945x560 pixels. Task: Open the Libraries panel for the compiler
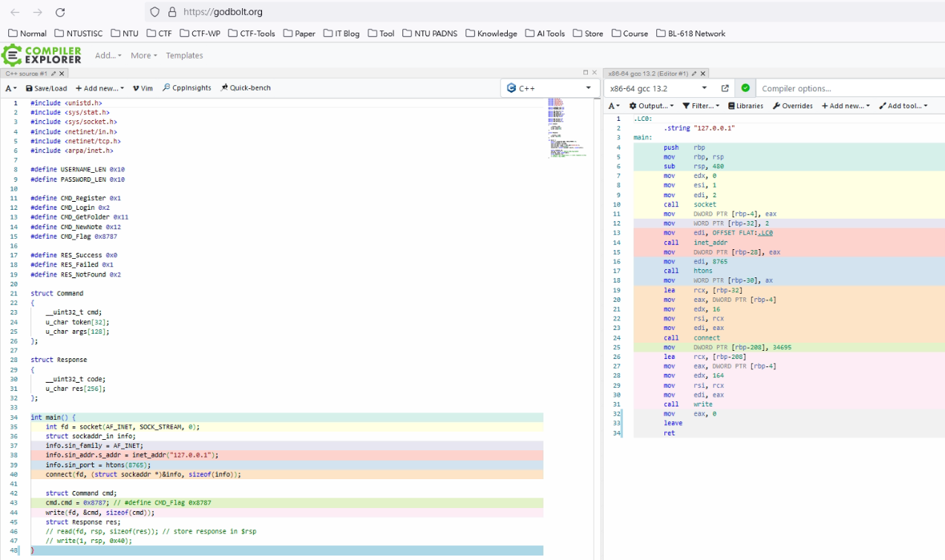tap(745, 106)
